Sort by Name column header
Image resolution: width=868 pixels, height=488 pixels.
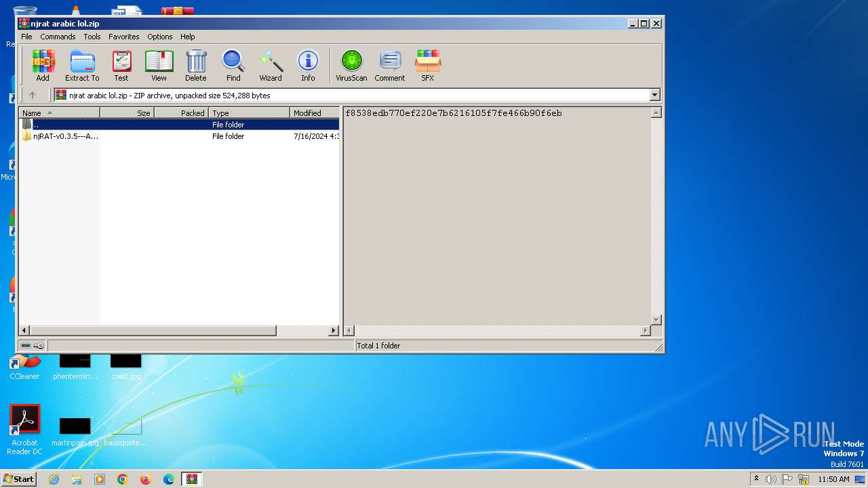pos(59,113)
